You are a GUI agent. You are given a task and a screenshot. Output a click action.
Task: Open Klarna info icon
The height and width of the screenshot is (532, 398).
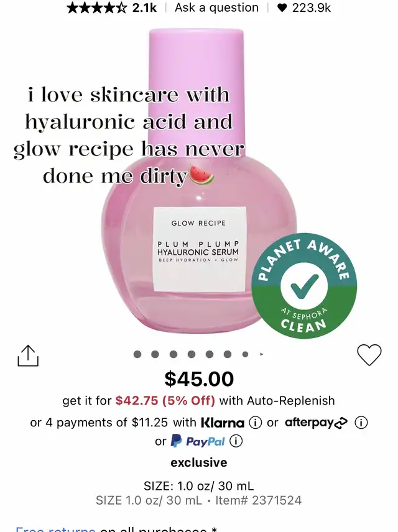click(x=256, y=423)
